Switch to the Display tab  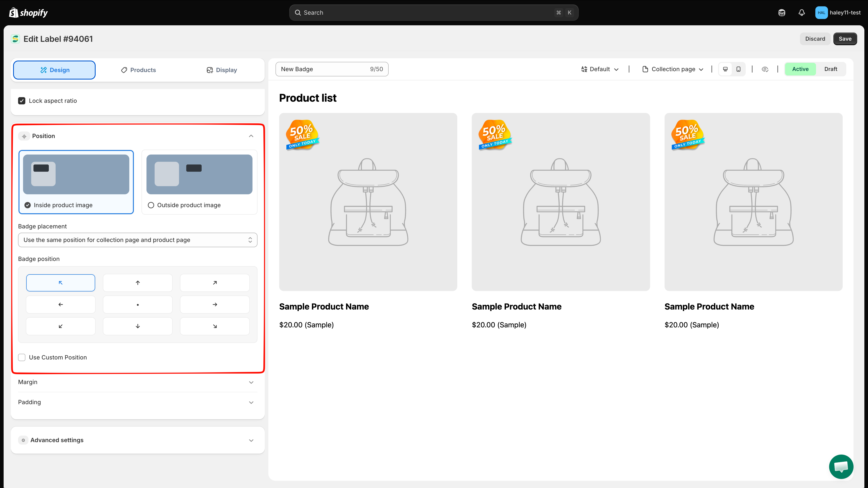pyautogui.click(x=222, y=70)
